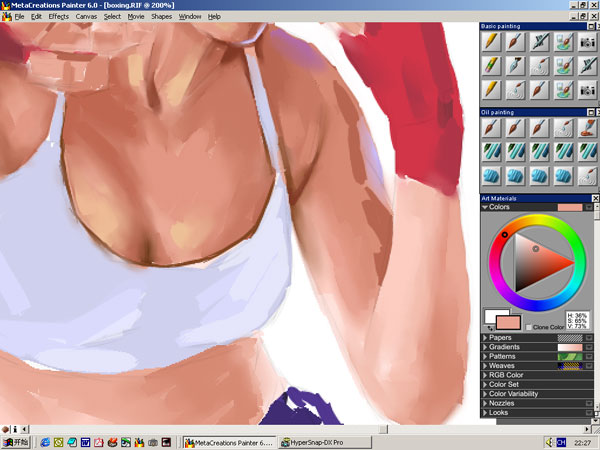600x450 pixels.
Task: Select the water-drop brush in Oil painting's bottom row
Action: point(587,176)
